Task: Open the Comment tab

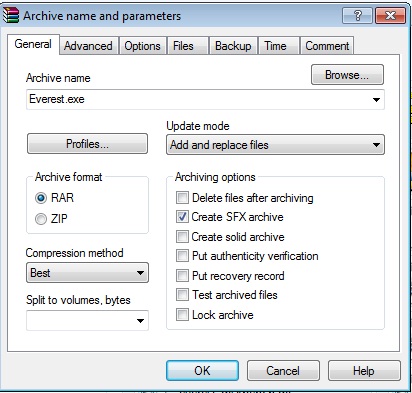Action: (x=327, y=46)
